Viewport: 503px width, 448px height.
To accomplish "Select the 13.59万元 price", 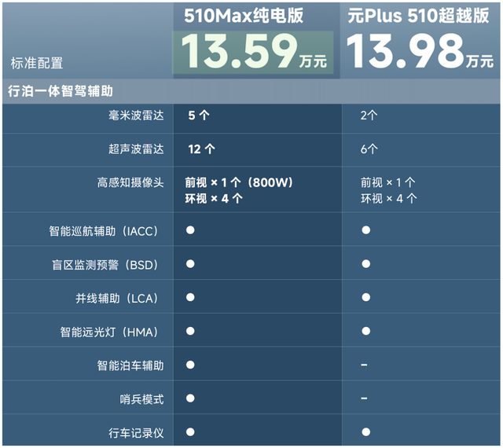I will pos(254,52).
